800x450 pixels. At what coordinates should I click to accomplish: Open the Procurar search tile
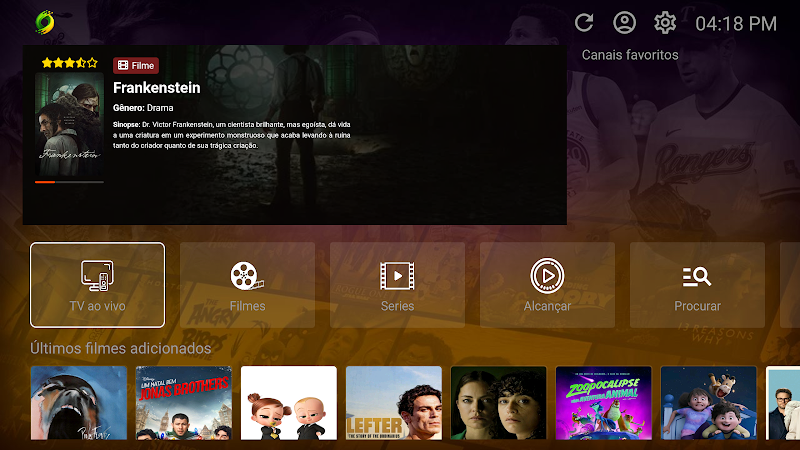[x=697, y=285]
